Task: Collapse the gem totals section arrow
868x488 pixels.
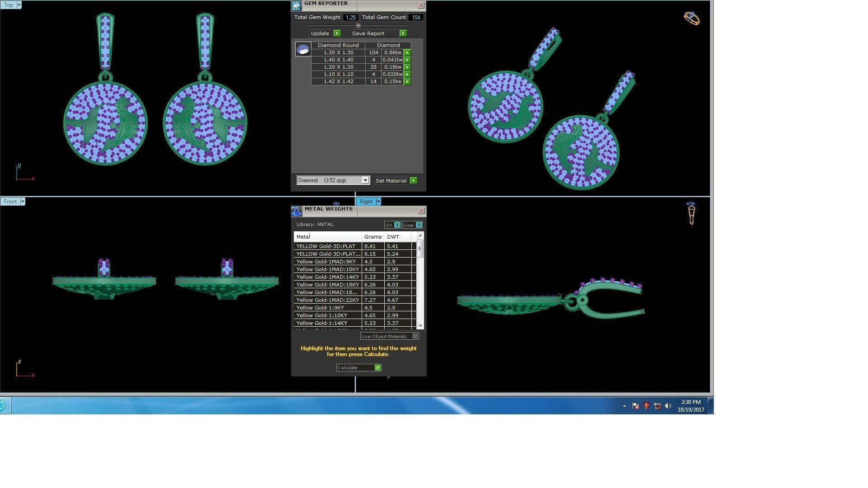Action: (358, 25)
